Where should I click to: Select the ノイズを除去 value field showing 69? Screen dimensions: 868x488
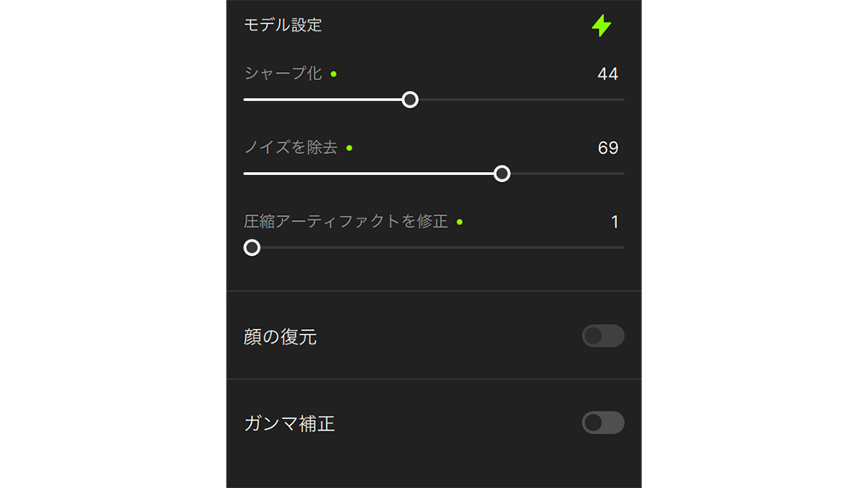pyautogui.click(x=608, y=148)
